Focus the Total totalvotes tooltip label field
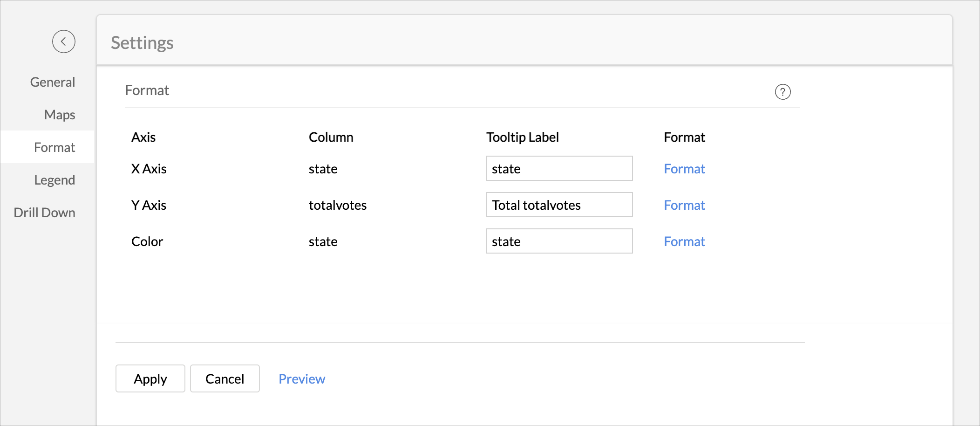 (559, 205)
